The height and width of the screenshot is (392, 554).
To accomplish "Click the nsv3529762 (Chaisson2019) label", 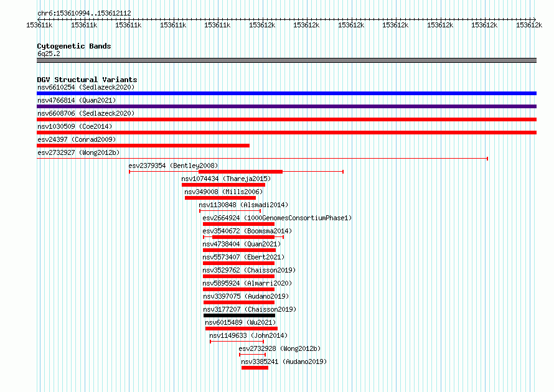I will pos(249,270).
